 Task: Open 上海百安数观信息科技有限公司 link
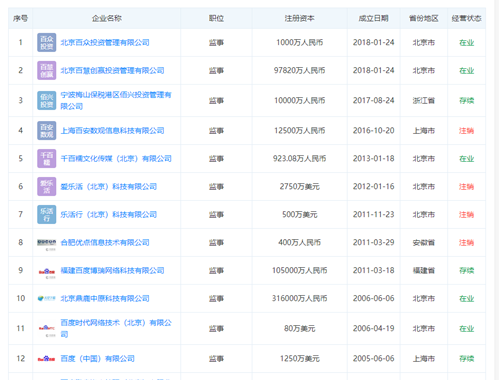112,131
